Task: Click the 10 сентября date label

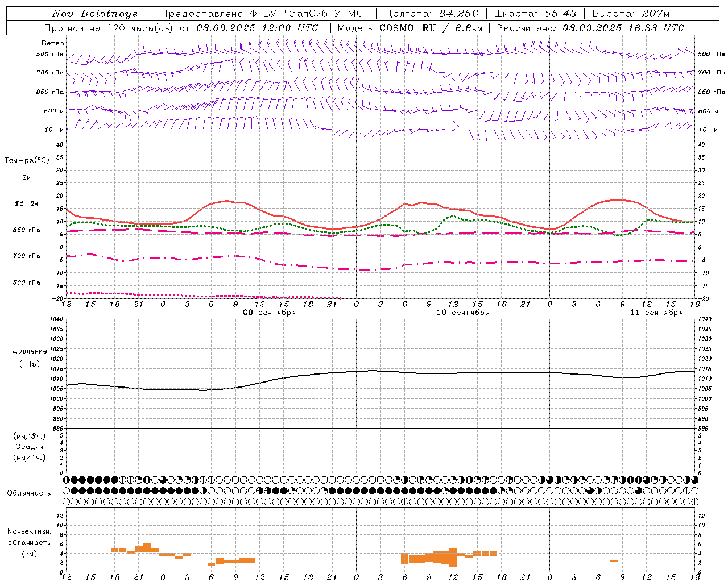Action: click(x=463, y=313)
